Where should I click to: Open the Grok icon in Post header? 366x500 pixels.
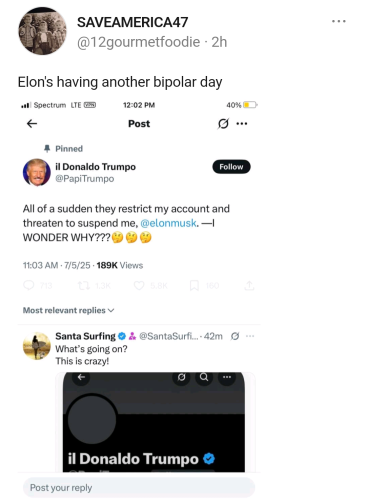(x=223, y=124)
